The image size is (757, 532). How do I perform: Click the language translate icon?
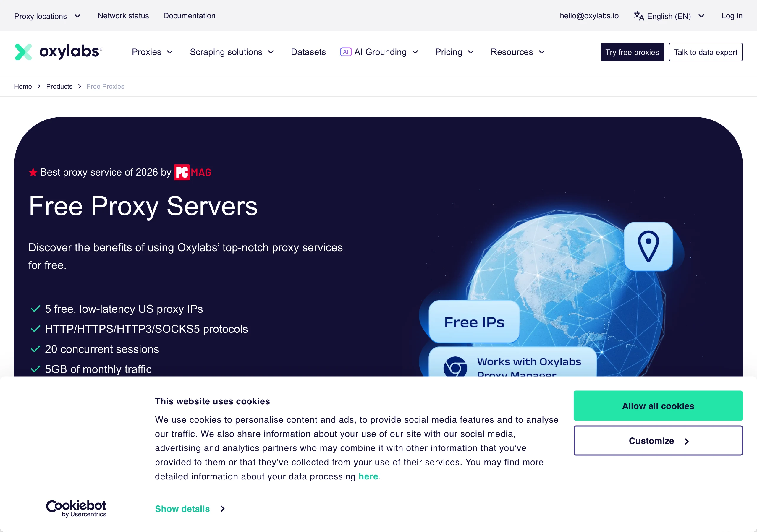[x=639, y=16]
